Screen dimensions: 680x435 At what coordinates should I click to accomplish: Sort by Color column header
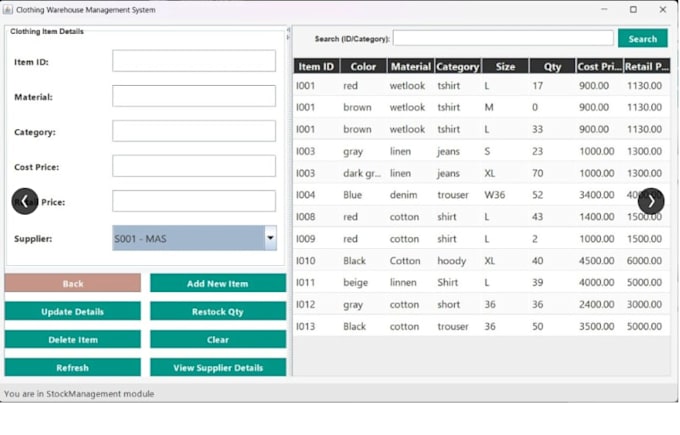click(363, 66)
